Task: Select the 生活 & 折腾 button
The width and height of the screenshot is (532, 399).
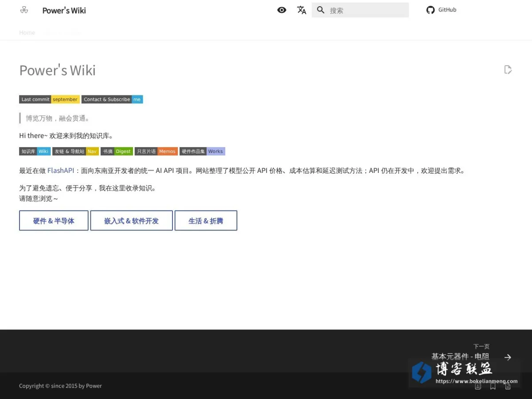Action: [206, 220]
